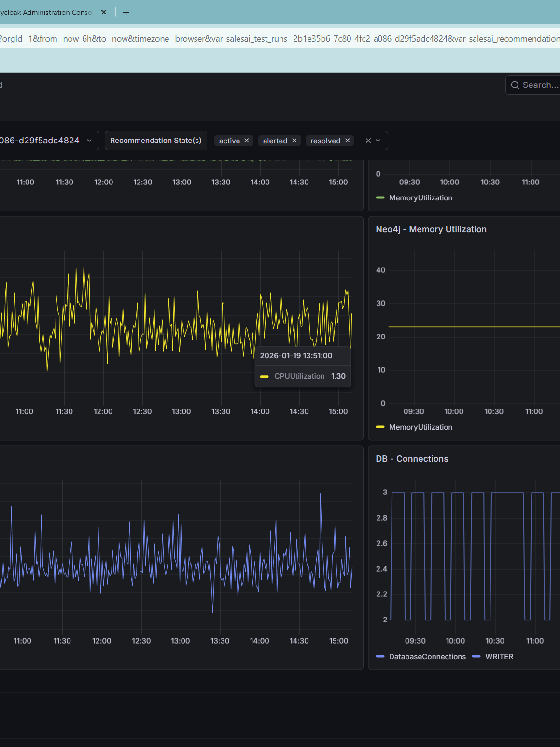Click the yellow MemoryUtilization legend color swatch
560x747 pixels.
380,427
